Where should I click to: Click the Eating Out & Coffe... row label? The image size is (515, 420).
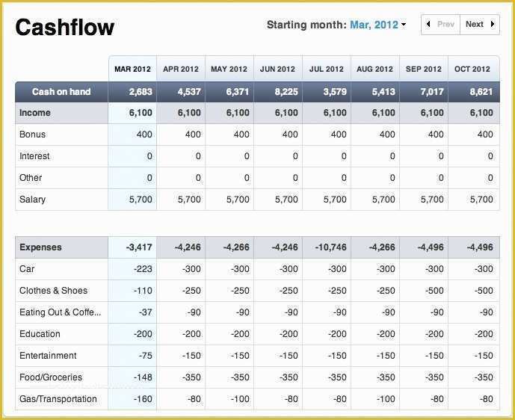point(60,312)
